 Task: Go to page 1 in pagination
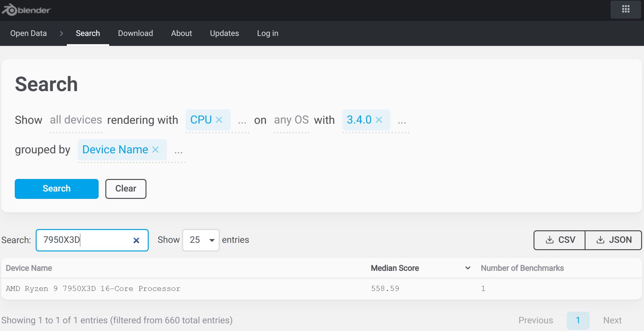578,320
